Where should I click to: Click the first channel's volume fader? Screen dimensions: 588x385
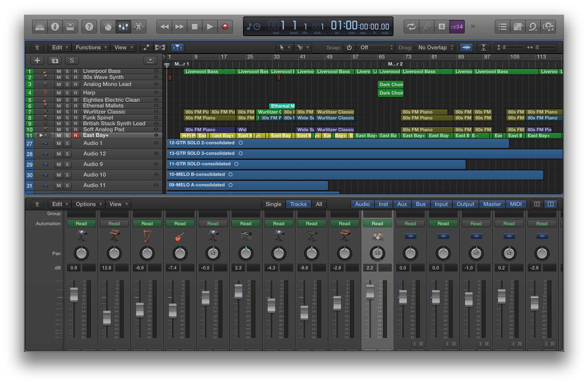click(74, 295)
